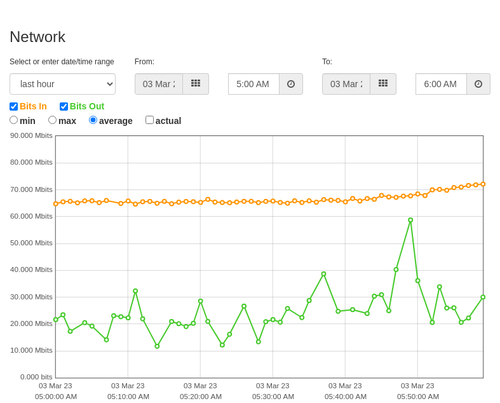500x403 pixels.
Task: Click the From: label
Action: point(144,62)
